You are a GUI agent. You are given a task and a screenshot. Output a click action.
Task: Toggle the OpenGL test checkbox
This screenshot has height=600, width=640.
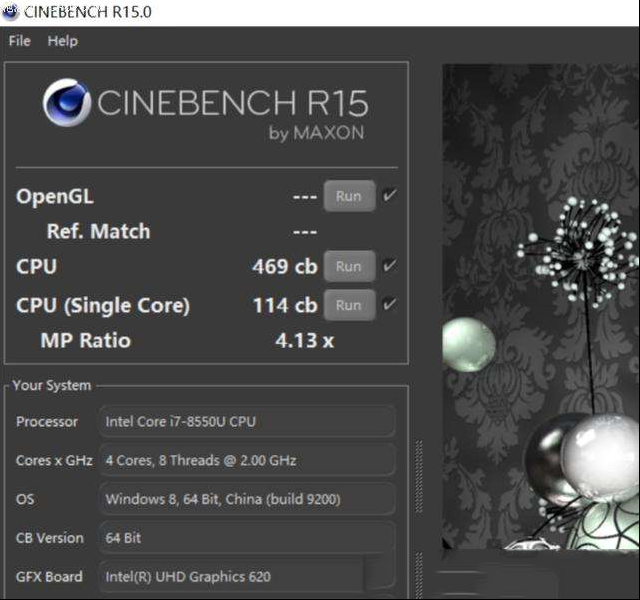389,196
